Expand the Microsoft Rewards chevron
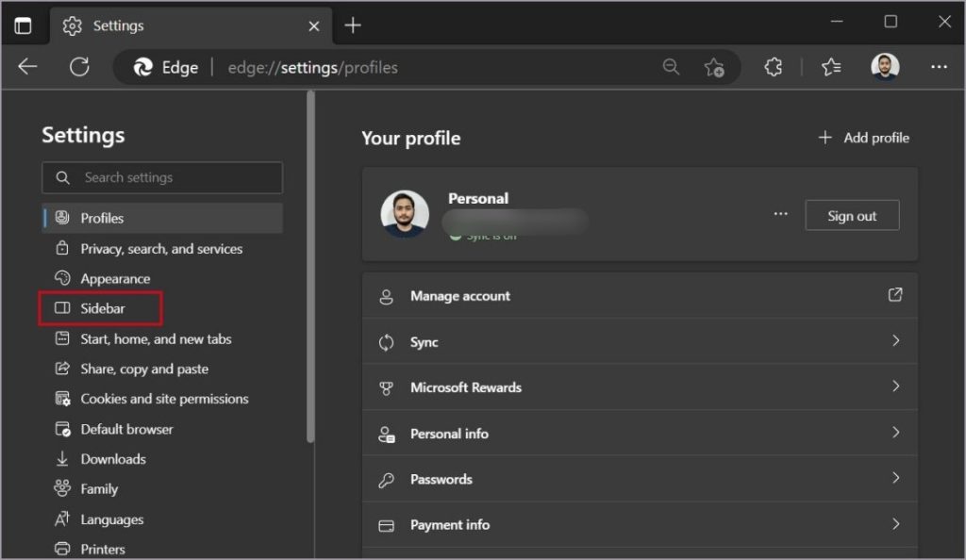Viewport: 966px width, 560px height. [x=896, y=386]
